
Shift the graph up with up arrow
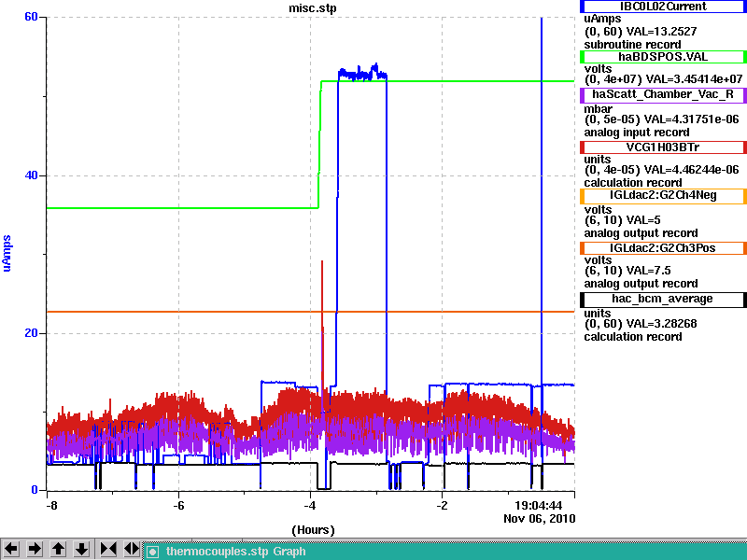(x=58, y=549)
